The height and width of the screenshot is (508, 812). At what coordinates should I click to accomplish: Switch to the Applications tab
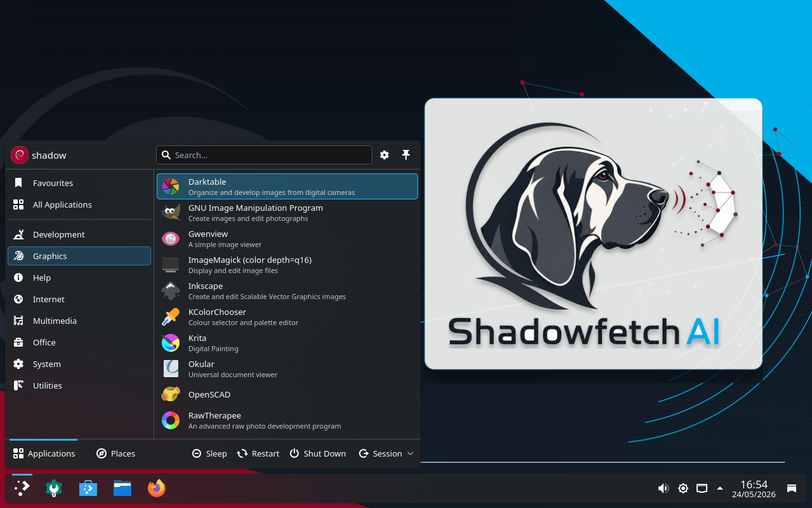44,453
